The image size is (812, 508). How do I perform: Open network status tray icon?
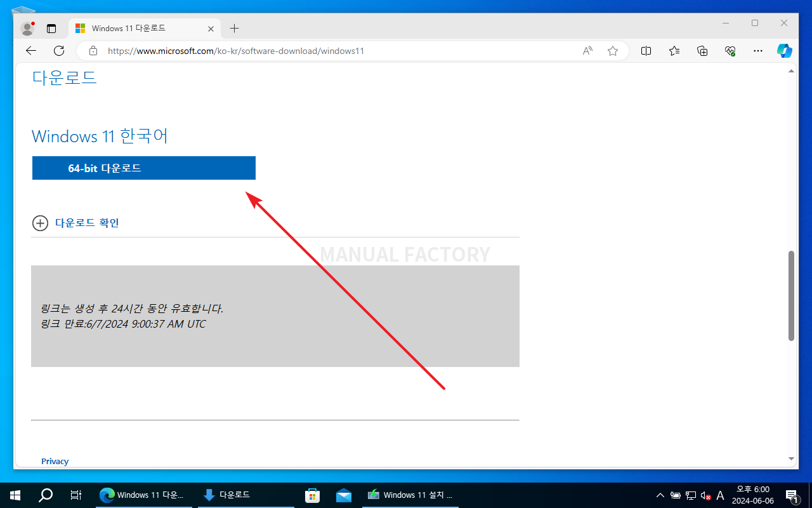coord(691,495)
